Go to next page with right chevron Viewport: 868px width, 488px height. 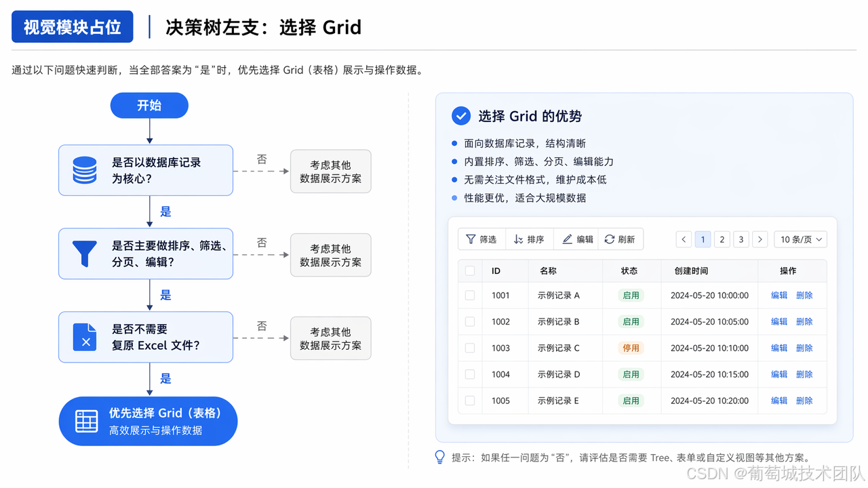coord(760,239)
